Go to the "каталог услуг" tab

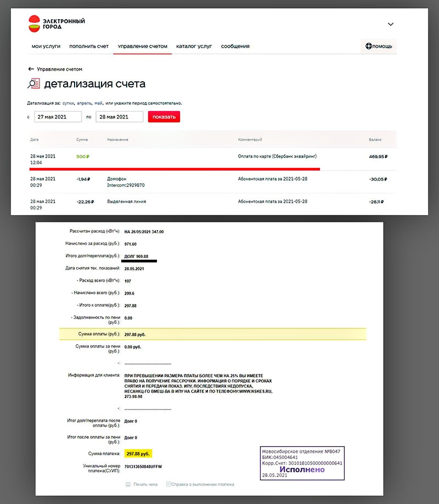tap(194, 46)
